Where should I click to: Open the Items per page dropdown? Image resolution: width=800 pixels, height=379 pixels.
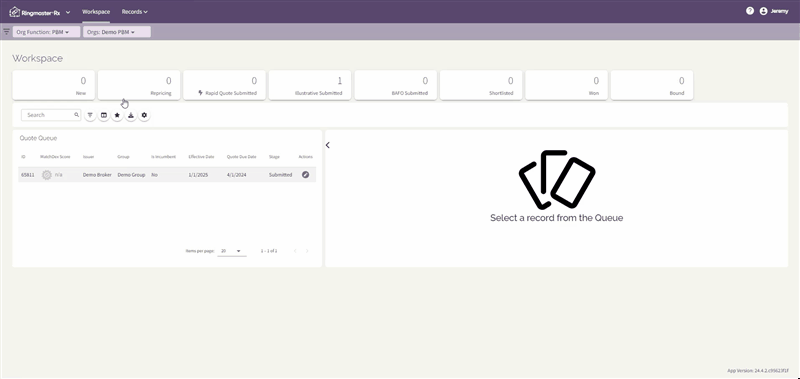click(232, 251)
